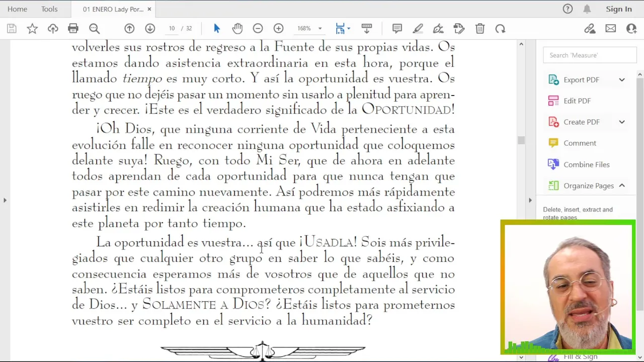This screenshot has height=362, width=644.
Task: Open Help with the question mark icon
Action: [568, 9]
